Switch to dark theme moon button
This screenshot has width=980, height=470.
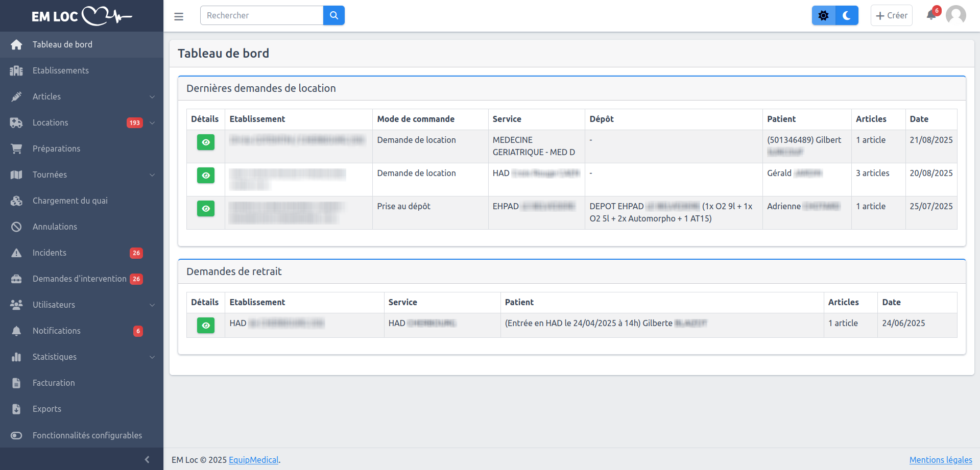(847, 15)
